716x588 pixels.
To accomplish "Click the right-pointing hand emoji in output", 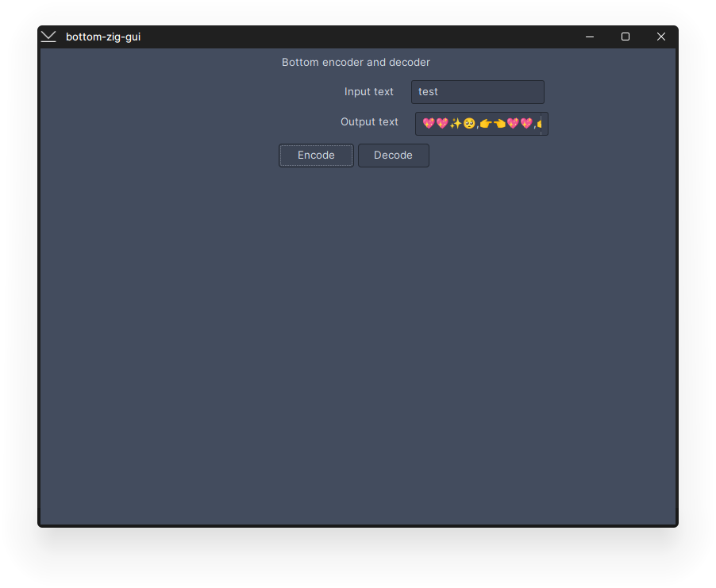I will 499,123.
